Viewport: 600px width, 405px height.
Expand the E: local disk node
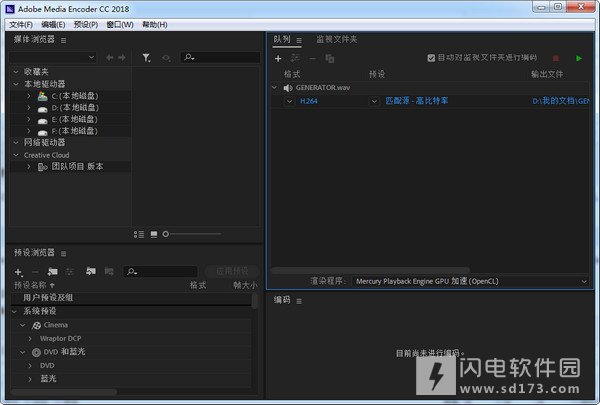(x=29, y=119)
